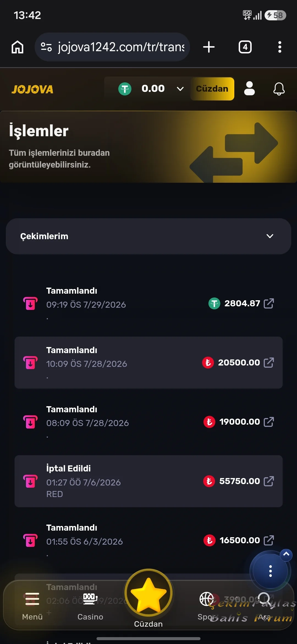Open a new browser tab with plus

click(209, 47)
